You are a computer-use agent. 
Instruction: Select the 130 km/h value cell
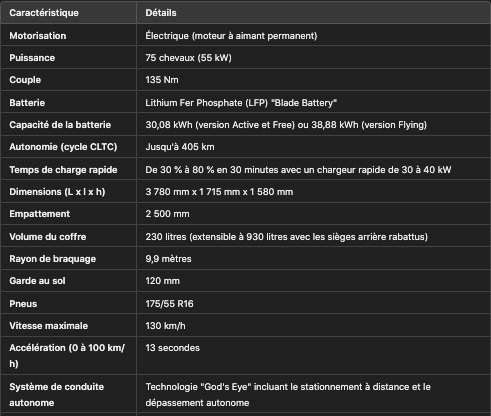pos(165,326)
